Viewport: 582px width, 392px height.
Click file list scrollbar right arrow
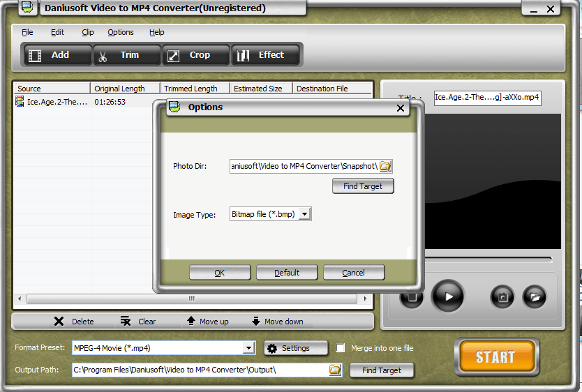coord(365,299)
